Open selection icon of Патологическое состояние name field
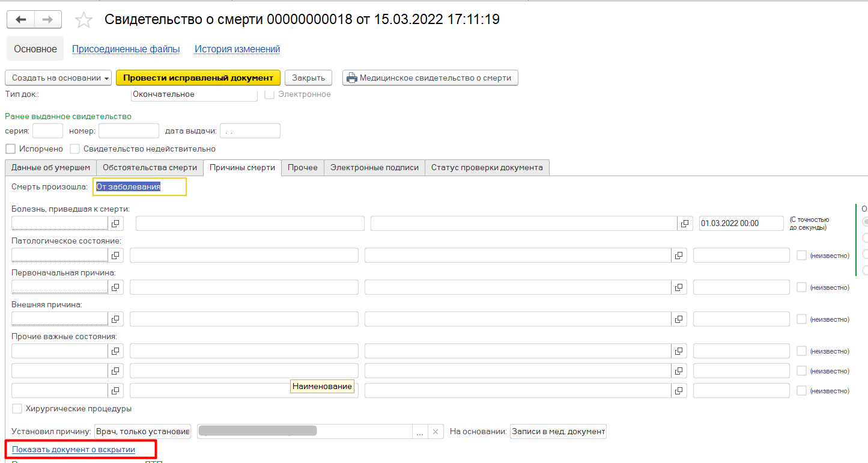868x463 pixels. point(679,255)
